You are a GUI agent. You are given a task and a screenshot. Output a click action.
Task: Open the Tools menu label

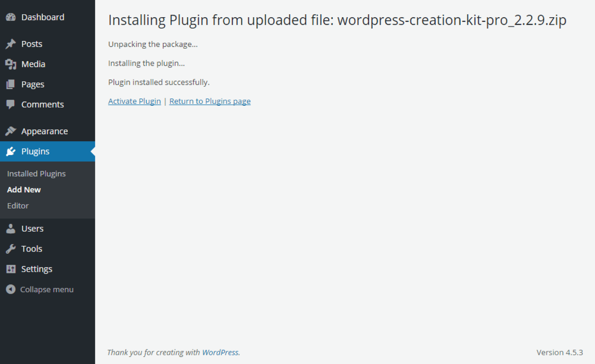32,249
